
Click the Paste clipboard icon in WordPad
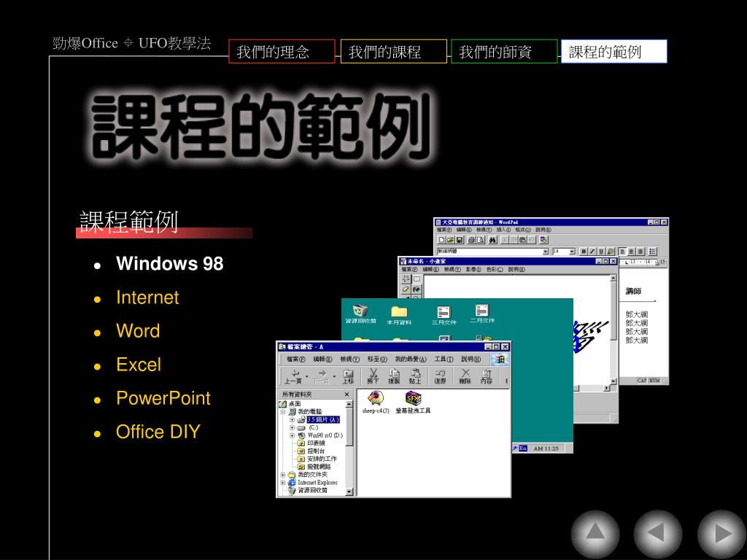(x=522, y=239)
